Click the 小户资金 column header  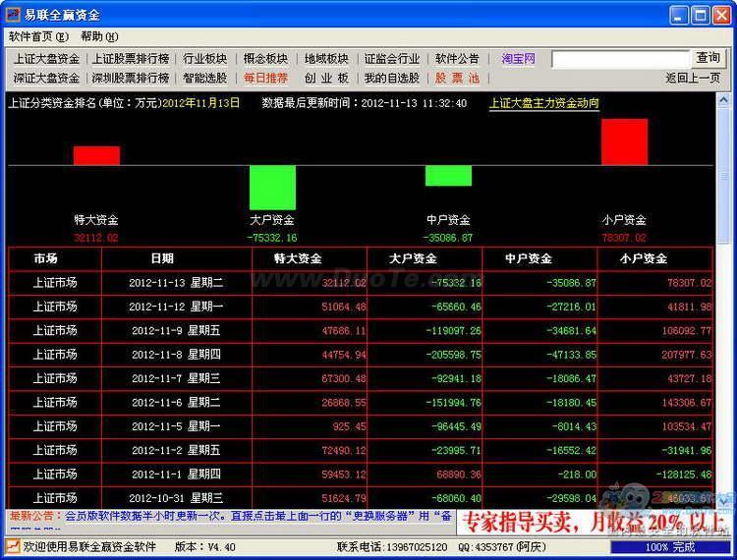click(644, 258)
